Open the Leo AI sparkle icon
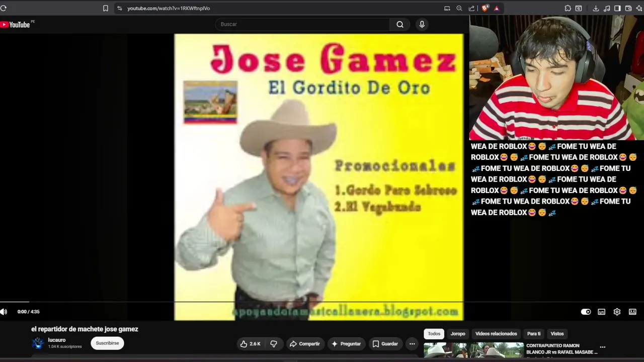644x362 pixels. (639, 8)
